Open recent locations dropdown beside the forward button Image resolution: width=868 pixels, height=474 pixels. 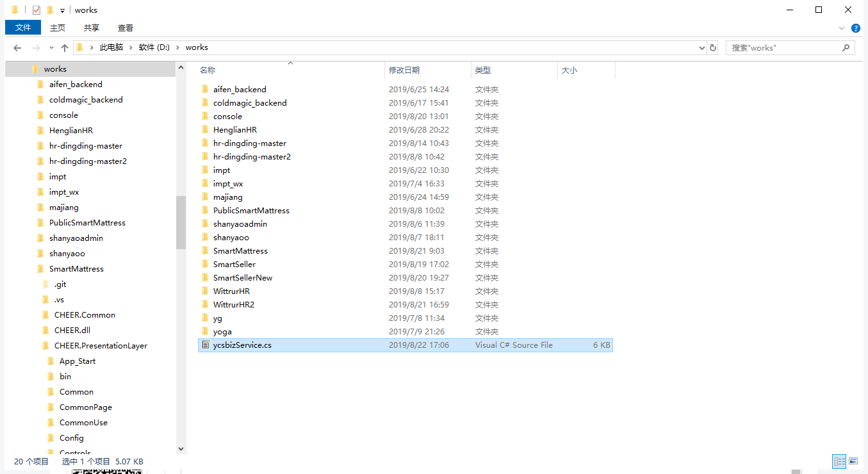tap(51, 47)
